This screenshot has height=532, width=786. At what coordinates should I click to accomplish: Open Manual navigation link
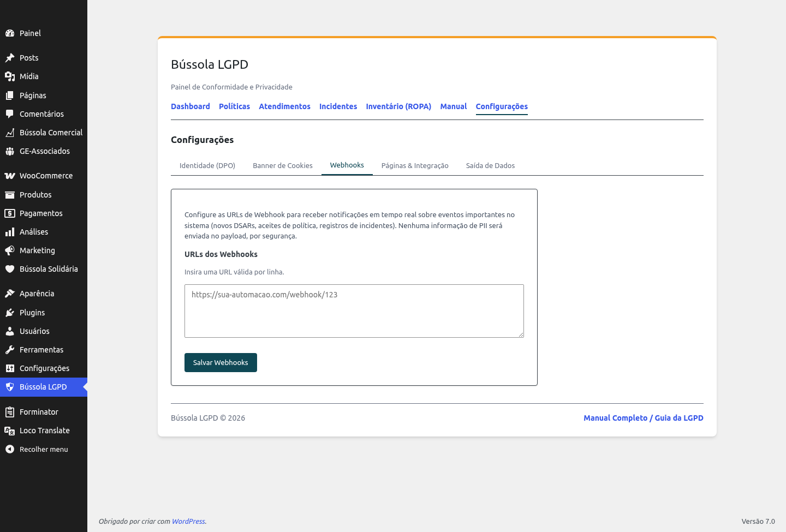pos(454,106)
